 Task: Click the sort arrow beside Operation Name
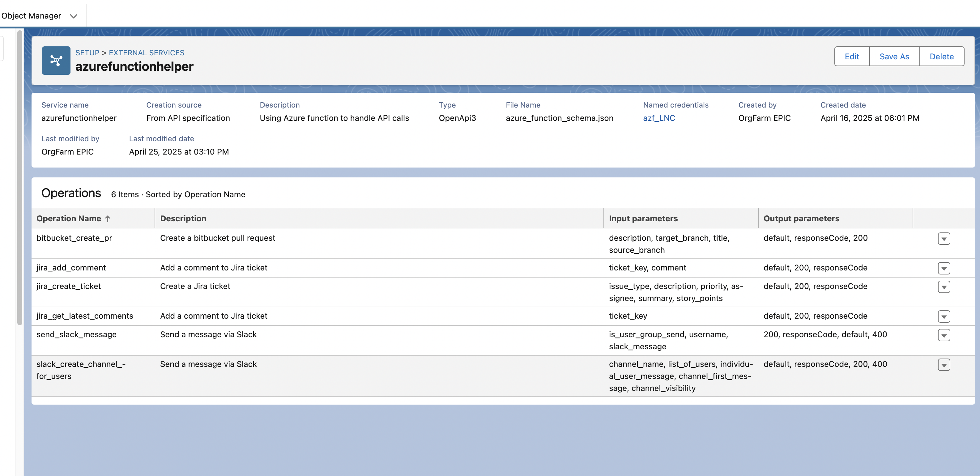108,219
